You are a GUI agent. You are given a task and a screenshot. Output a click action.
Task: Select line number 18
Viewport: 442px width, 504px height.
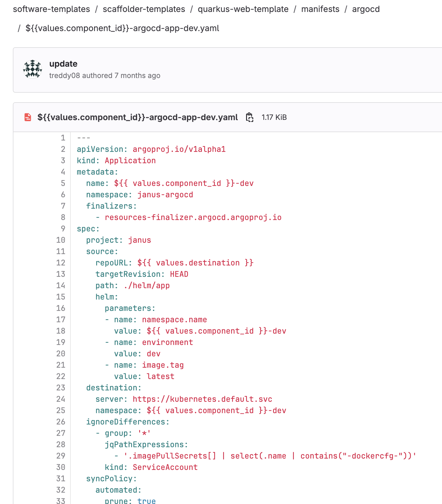click(61, 331)
